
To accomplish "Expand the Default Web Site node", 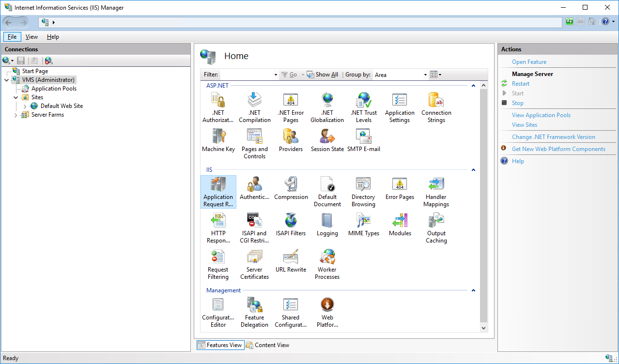I will [x=25, y=106].
